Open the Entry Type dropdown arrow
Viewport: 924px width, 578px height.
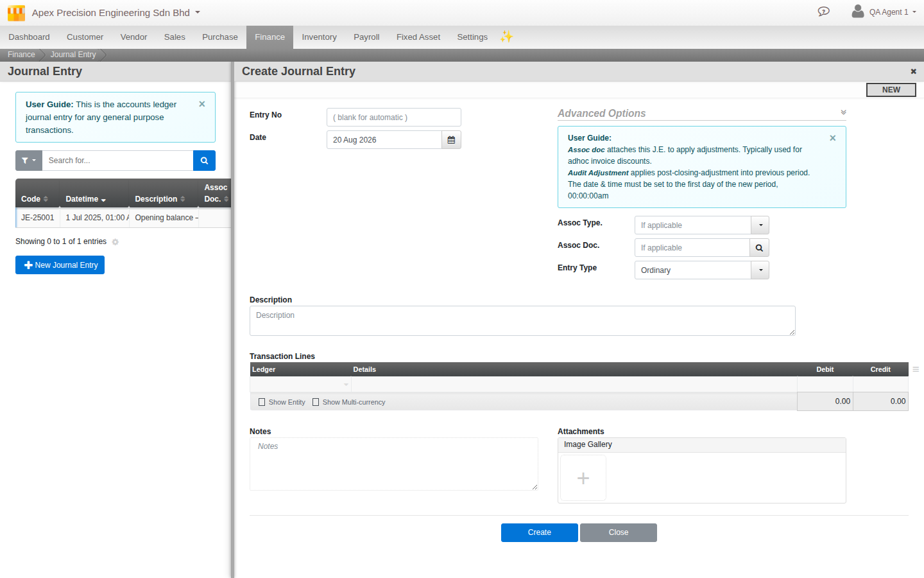pyautogui.click(x=760, y=270)
